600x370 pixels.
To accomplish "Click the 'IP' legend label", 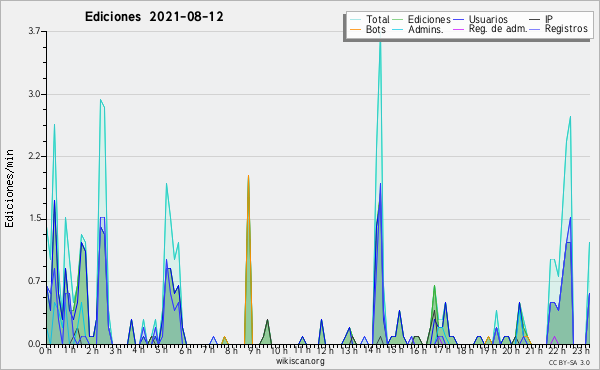I will 549,19.
